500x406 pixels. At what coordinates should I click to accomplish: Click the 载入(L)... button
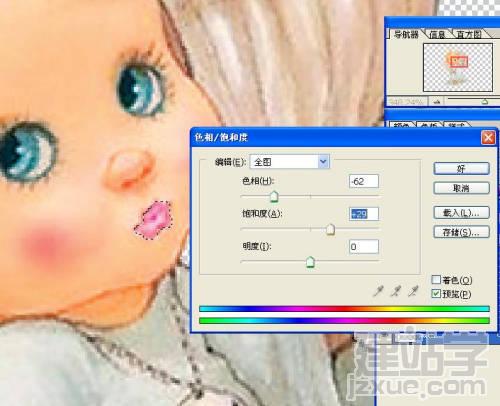461,213
